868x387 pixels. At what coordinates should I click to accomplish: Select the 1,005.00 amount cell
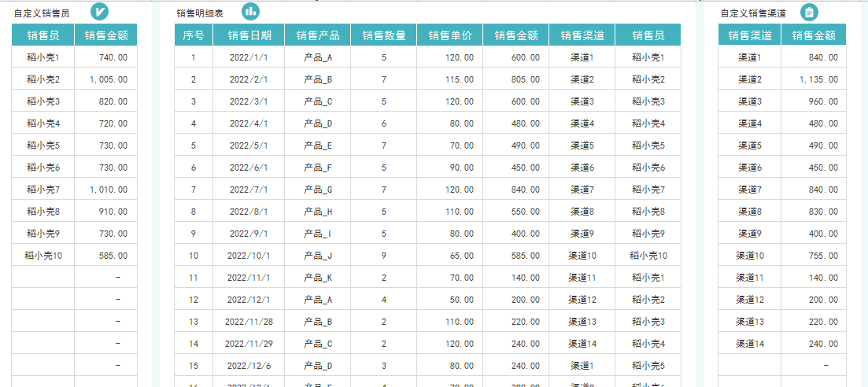[x=106, y=79]
